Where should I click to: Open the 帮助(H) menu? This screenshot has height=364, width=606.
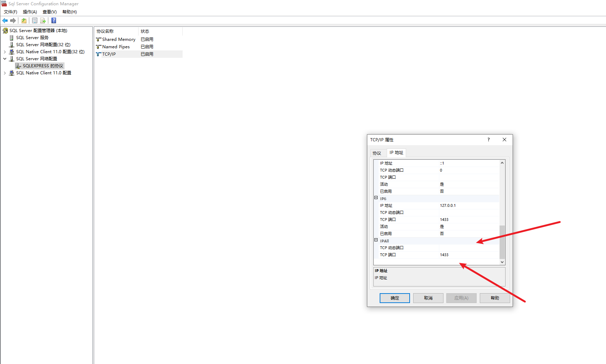pyautogui.click(x=69, y=12)
